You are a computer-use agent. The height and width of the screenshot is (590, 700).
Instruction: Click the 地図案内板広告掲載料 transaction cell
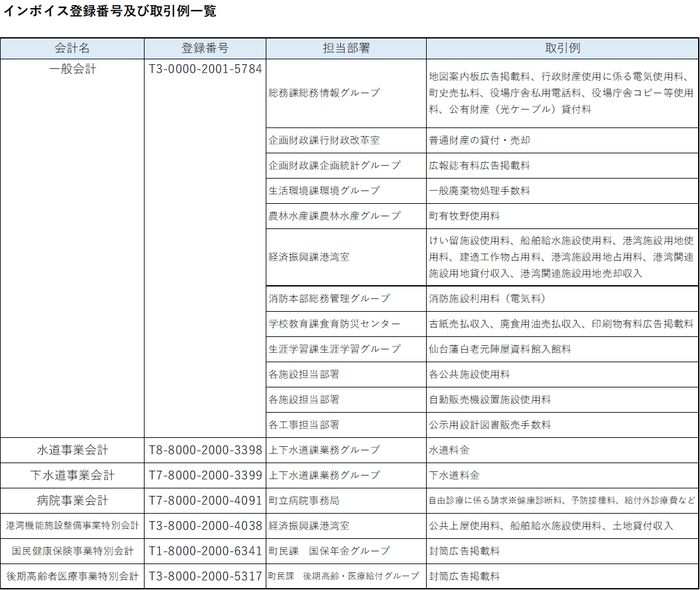pos(562,93)
